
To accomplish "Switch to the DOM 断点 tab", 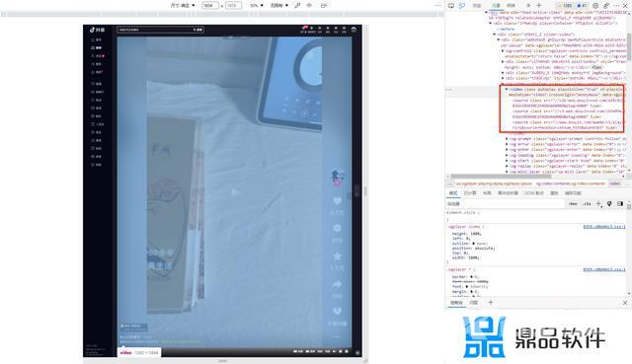I will tap(534, 193).
